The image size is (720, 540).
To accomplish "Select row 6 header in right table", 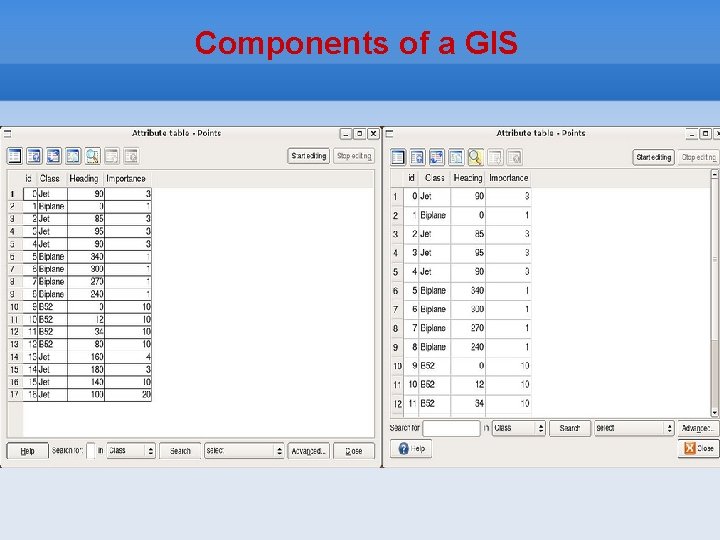I will point(397,291).
